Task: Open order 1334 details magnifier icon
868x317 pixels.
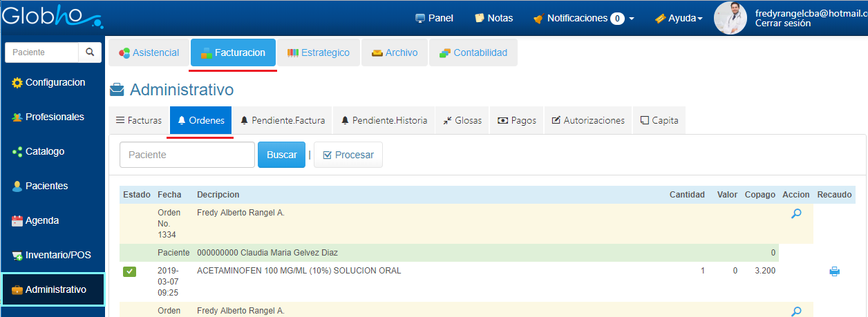Action: (x=796, y=214)
